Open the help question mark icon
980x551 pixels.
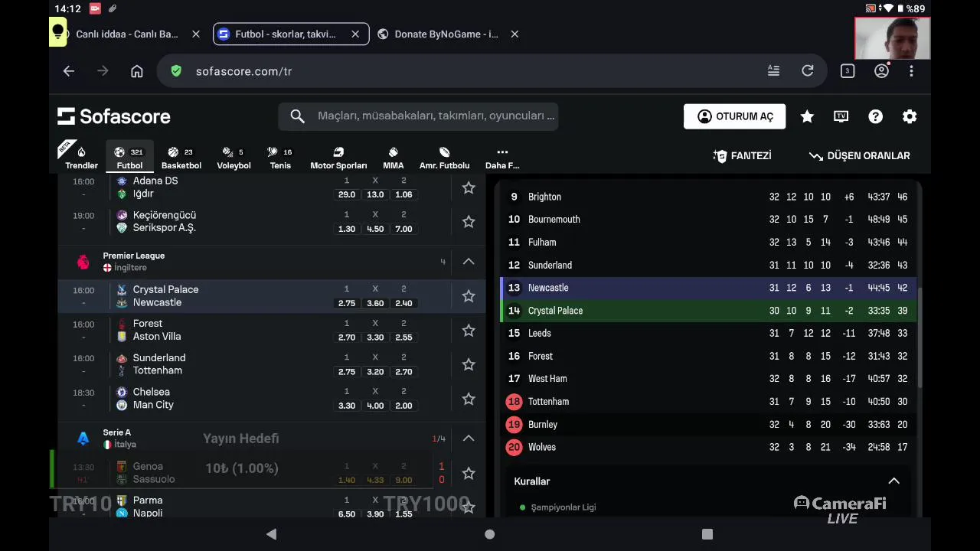[x=875, y=116]
